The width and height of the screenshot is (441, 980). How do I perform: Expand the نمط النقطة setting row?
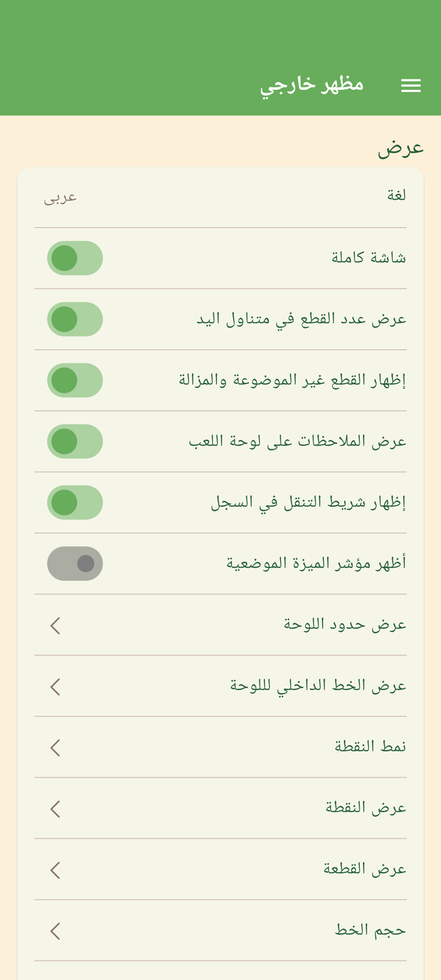coord(370,747)
